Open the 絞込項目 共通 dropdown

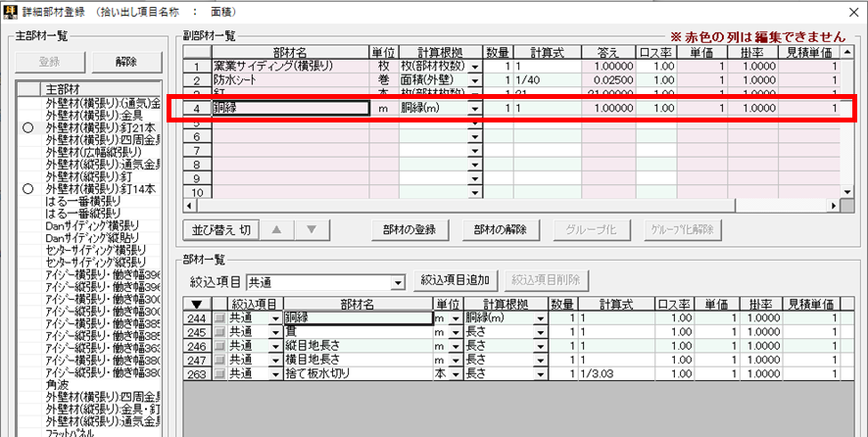(397, 282)
